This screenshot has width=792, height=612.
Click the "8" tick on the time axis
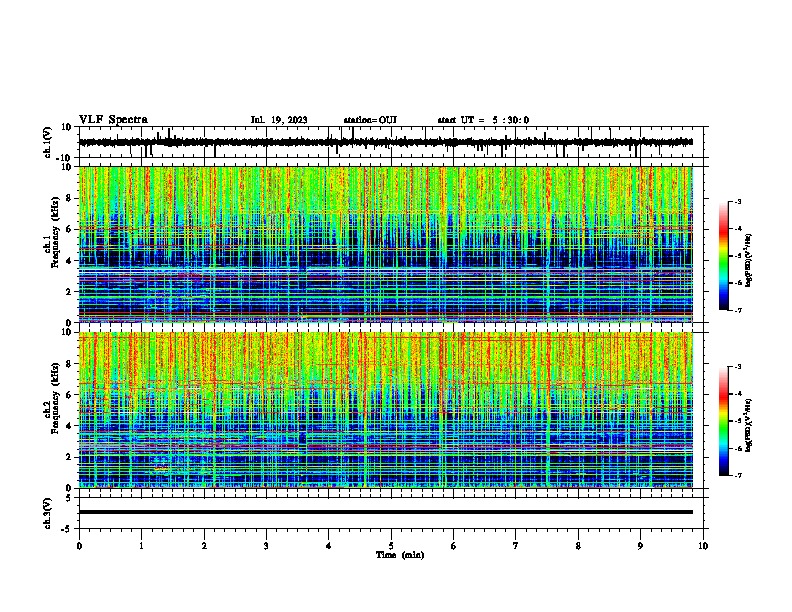click(578, 546)
